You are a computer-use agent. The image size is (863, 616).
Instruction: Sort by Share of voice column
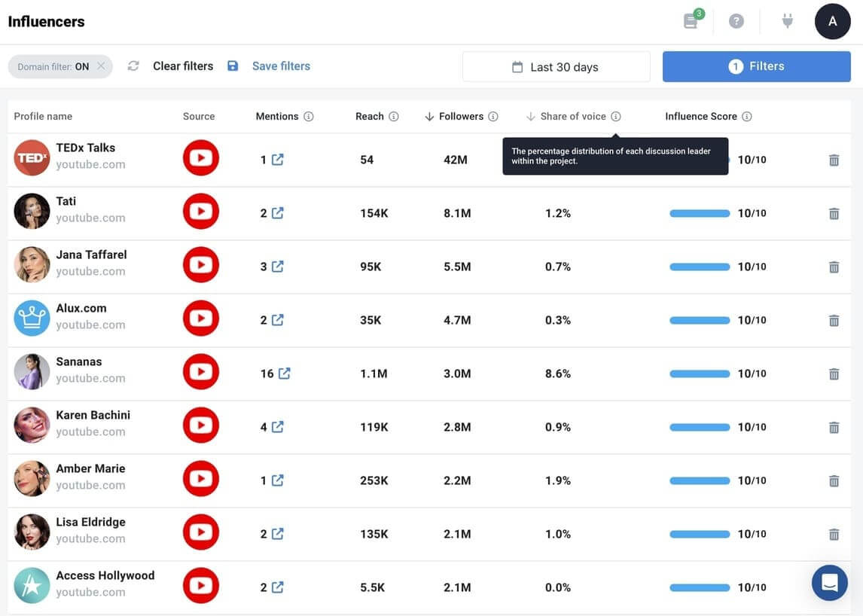(572, 117)
